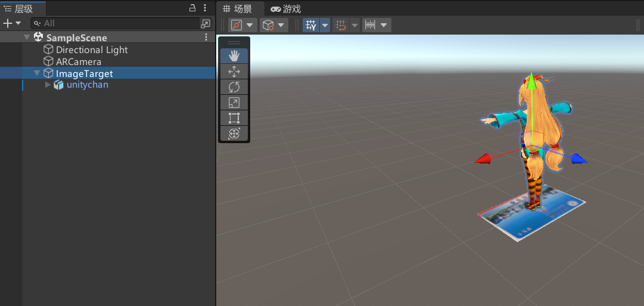Select the combined Transform tool

click(234, 133)
